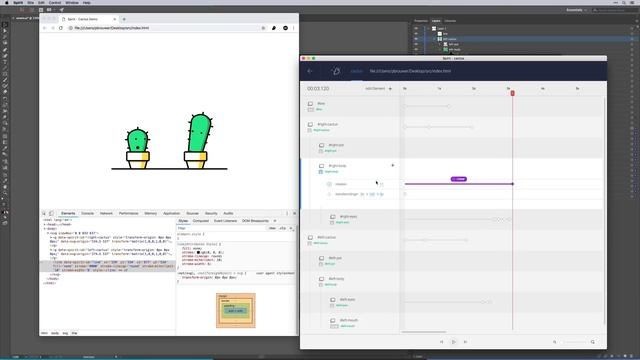The image size is (640, 360).
Task: Collapse the svg element in DOM tree
Action: click(48, 233)
